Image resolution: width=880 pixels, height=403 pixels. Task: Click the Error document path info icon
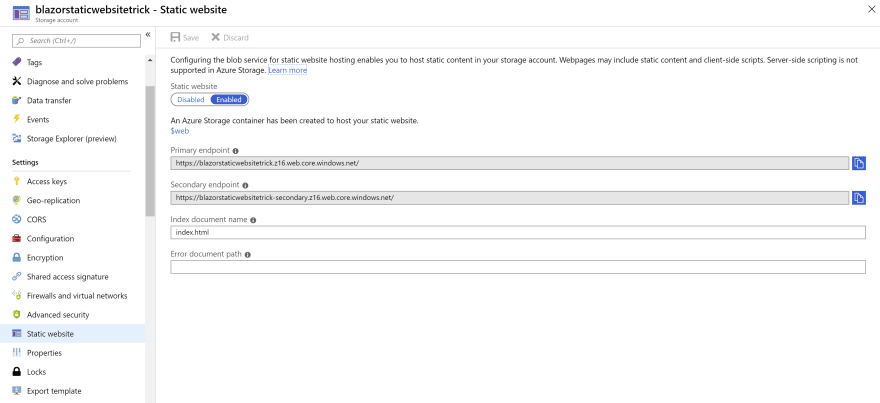coord(248,255)
